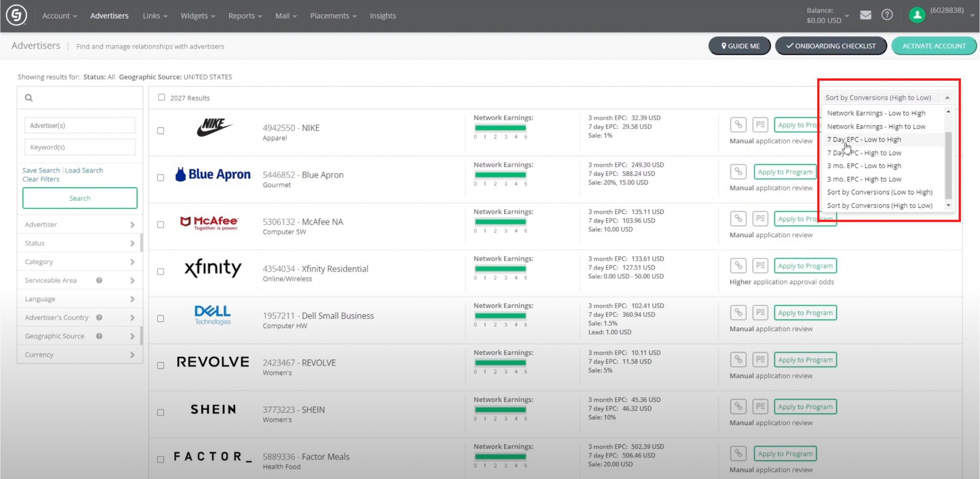Click the get links icon for Xfinity Residential

(x=738, y=265)
